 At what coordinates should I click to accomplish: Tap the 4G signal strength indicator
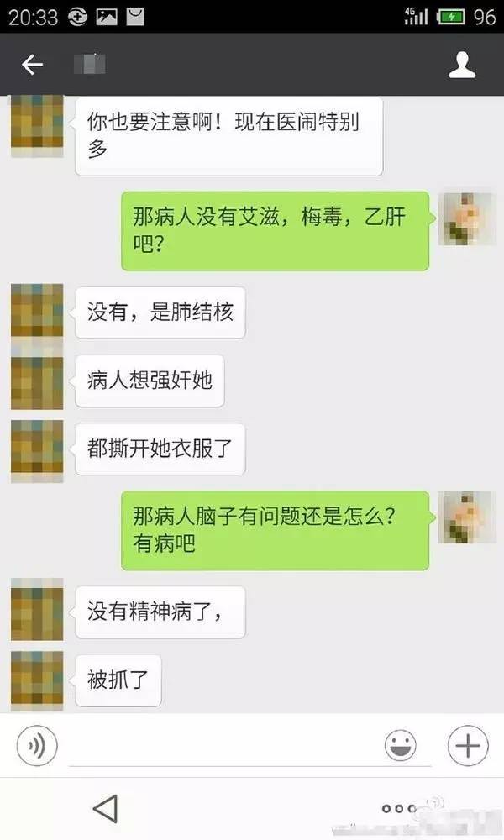click(x=416, y=17)
